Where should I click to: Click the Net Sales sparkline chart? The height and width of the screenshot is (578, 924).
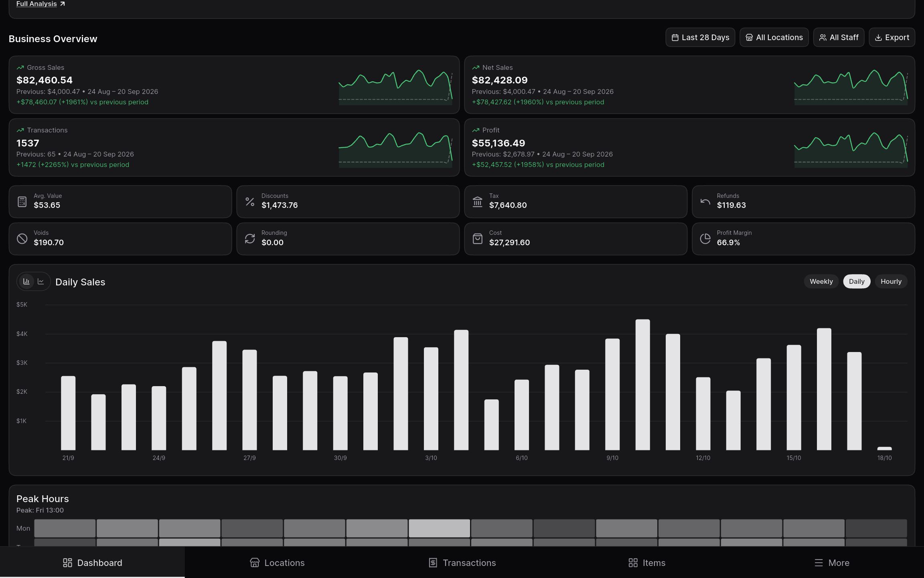pyautogui.click(x=851, y=87)
